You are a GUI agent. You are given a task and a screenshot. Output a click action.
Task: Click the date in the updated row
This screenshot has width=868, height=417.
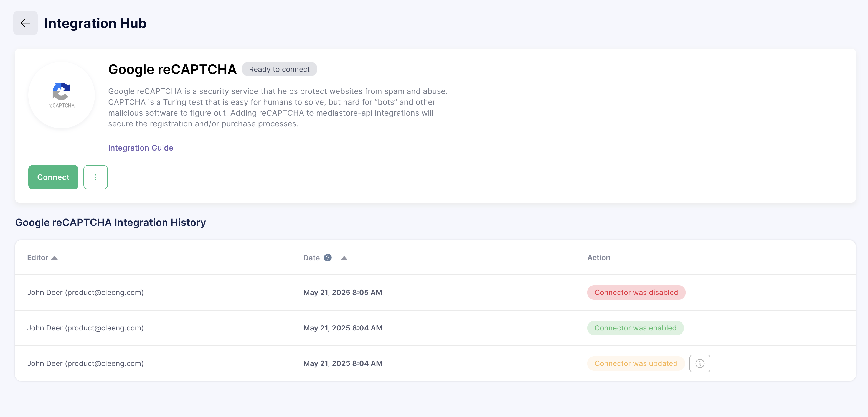pyautogui.click(x=343, y=363)
